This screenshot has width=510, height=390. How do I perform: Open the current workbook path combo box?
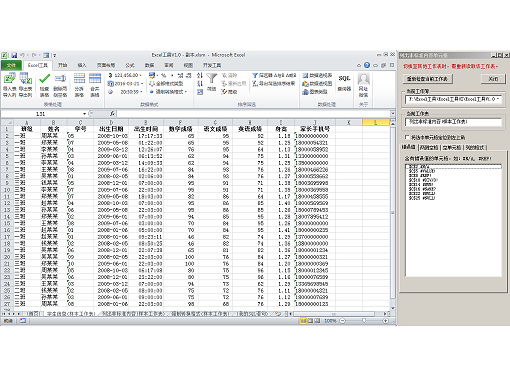pyautogui.click(x=453, y=99)
